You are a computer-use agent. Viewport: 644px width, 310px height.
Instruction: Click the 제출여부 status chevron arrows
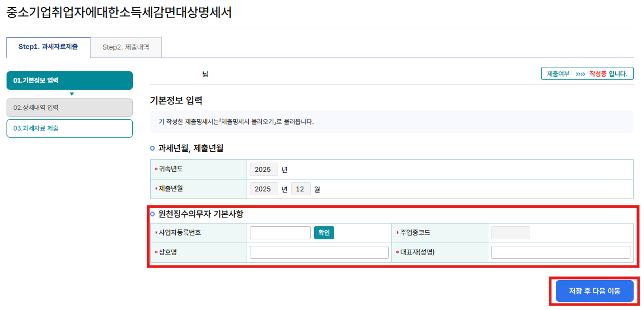point(580,73)
